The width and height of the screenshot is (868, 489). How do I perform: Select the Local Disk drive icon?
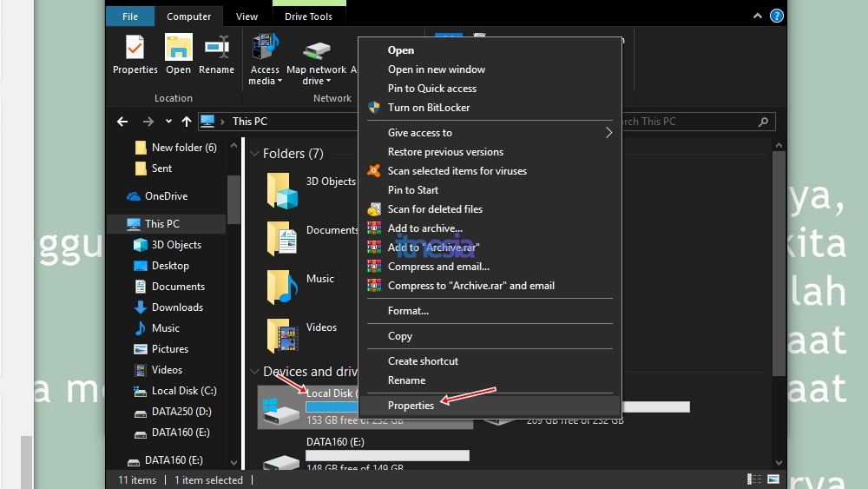(280, 411)
